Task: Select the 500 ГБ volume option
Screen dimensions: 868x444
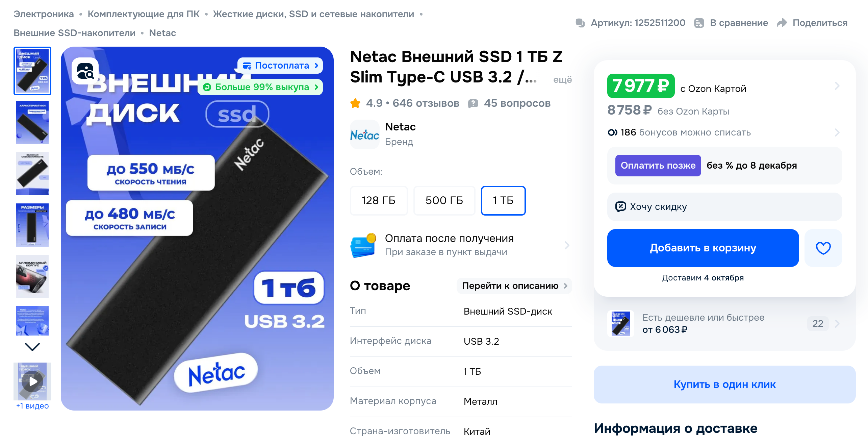Action: point(444,200)
